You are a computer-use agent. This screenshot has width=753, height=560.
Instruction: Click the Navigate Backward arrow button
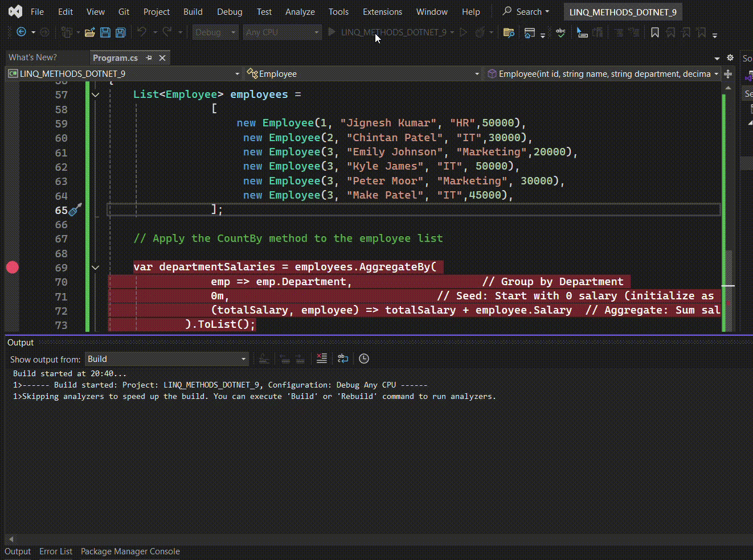pos(21,32)
